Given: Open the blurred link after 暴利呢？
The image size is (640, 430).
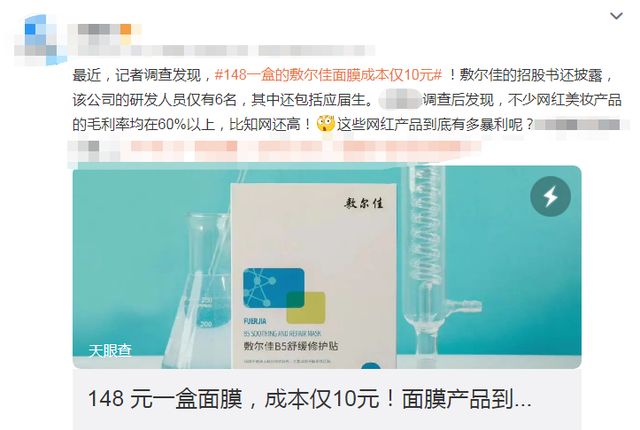Looking at the screenshot, I should (579, 124).
